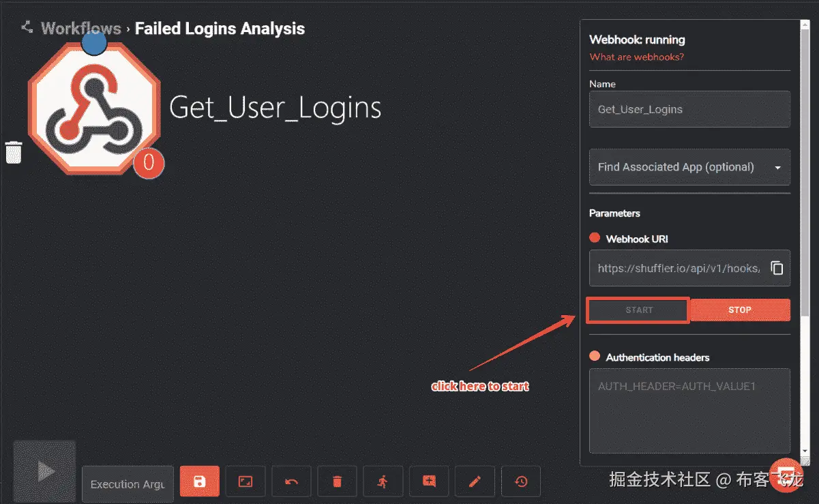Edit workflow details using the pencil icon
819x504 pixels.
(475, 481)
